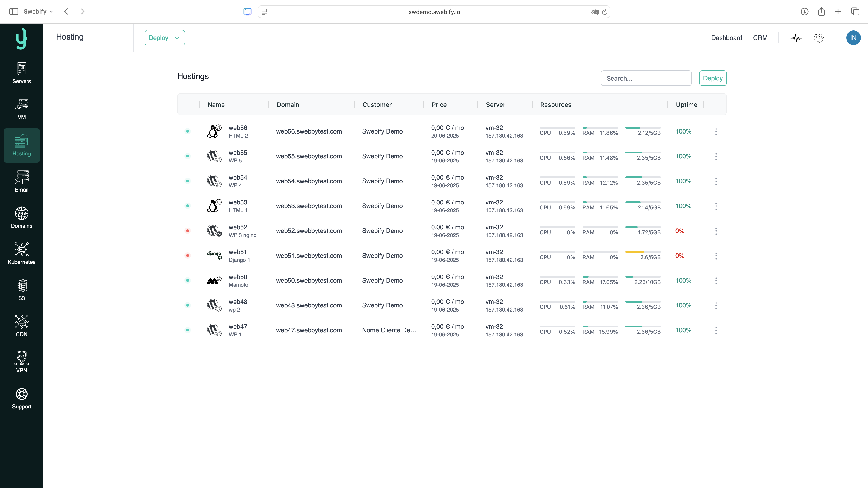Open VPN in the sidebar
Screen dimensions: 868x488
(21, 362)
